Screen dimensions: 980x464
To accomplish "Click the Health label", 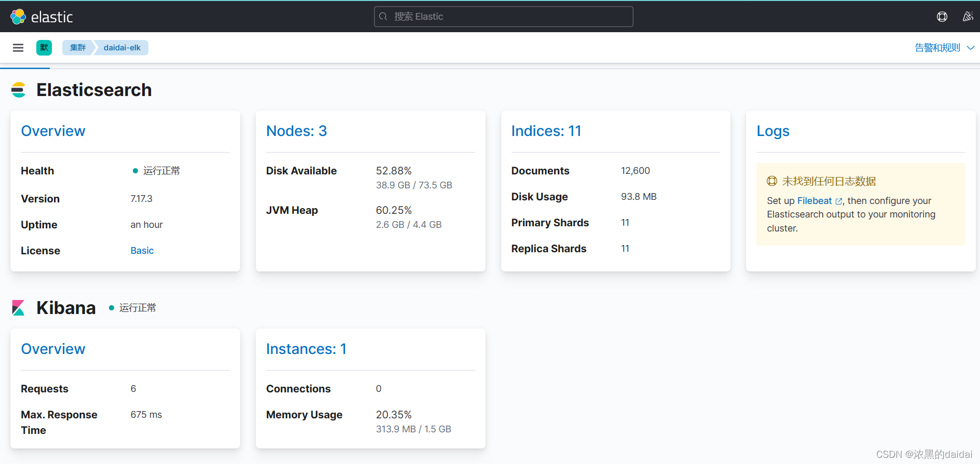I will (x=37, y=171).
